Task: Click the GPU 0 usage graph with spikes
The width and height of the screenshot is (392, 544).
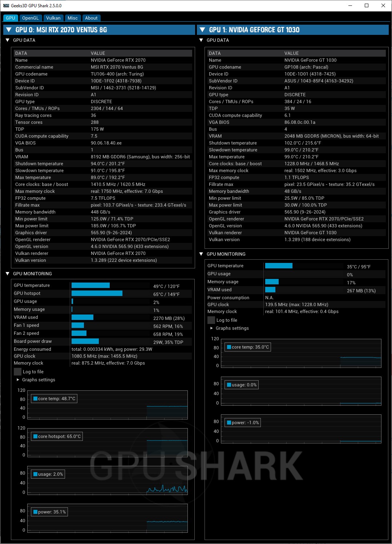Action: pos(108,480)
